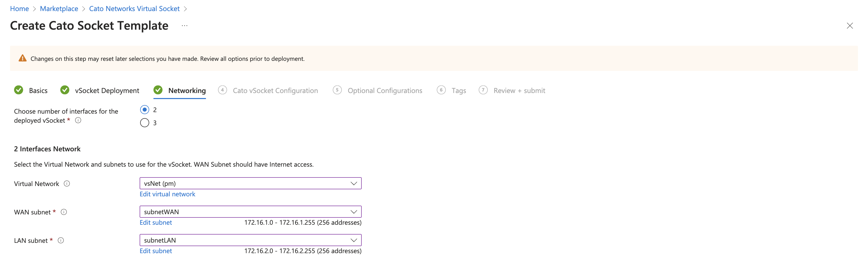Image resolution: width=868 pixels, height=274 pixels.
Task: Select the 2 interfaces radio button
Action: 145,110
